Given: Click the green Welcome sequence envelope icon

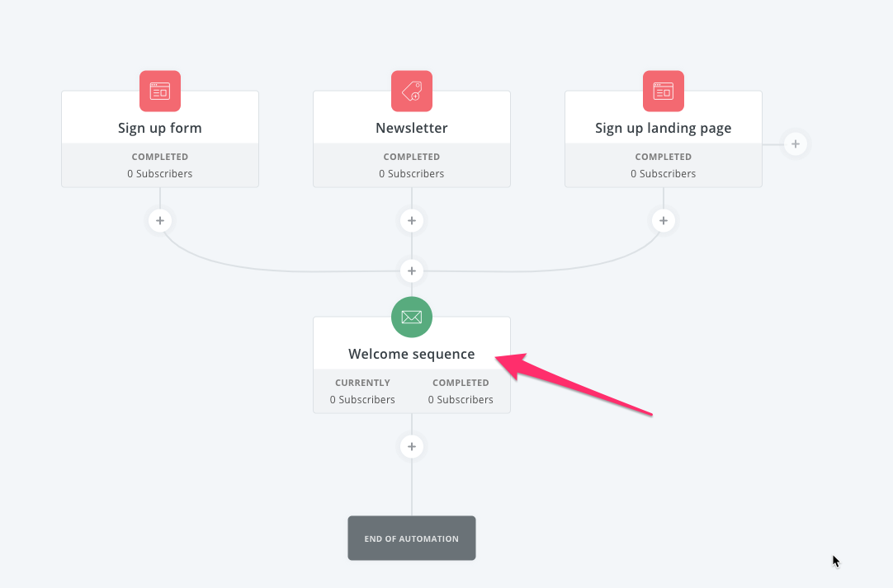Looking at the screenshot, I should click(412, 317).
